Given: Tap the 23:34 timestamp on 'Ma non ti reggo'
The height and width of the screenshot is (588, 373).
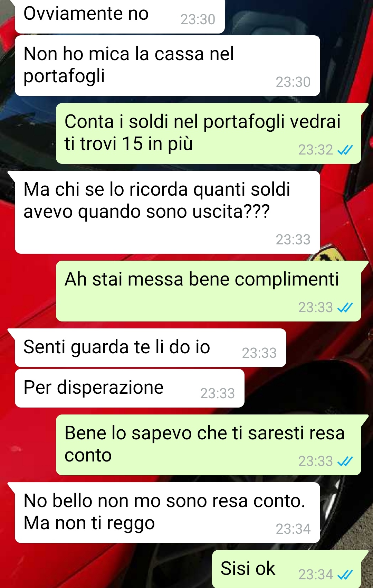Looking at the screenshot, I should point(293,529).
